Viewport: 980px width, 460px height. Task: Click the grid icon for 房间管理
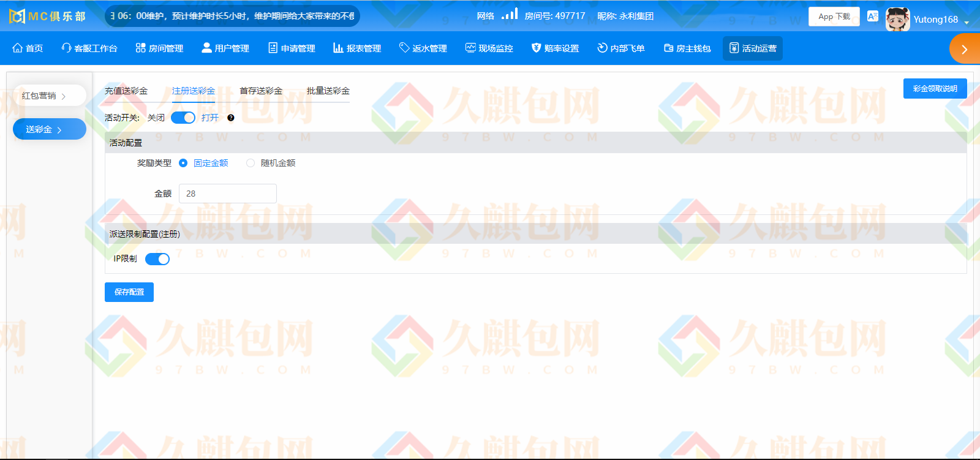(x=140, y=48)
